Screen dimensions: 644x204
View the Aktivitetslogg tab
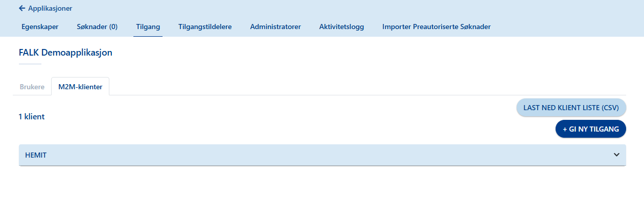[x=341, y=27]
